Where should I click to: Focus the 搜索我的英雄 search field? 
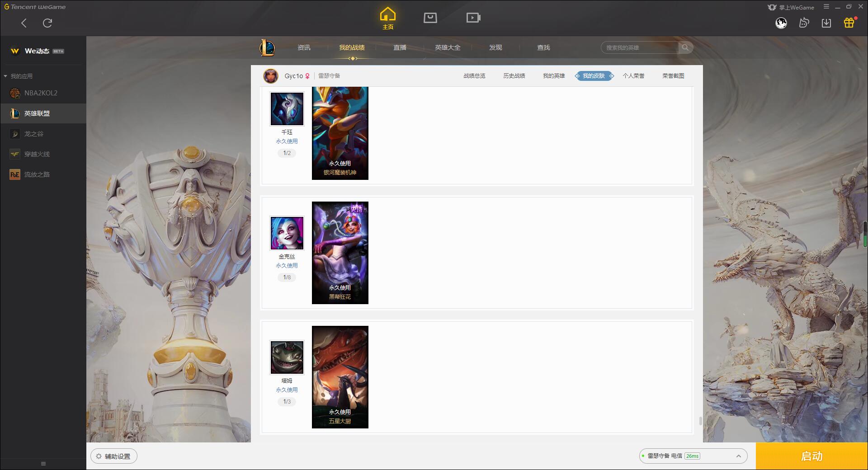pos(640,47)
